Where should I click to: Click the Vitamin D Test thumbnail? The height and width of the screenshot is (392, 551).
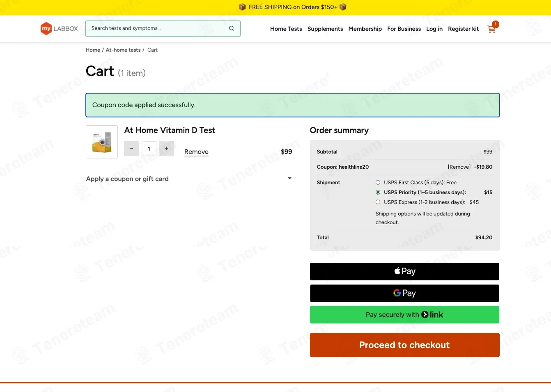point(102,142)
